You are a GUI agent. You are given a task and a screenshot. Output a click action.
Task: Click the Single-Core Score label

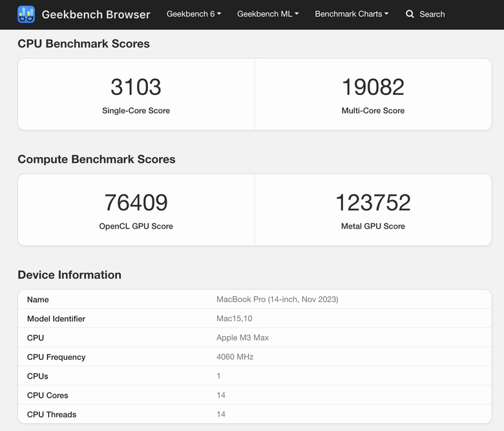tap(136, 110)
